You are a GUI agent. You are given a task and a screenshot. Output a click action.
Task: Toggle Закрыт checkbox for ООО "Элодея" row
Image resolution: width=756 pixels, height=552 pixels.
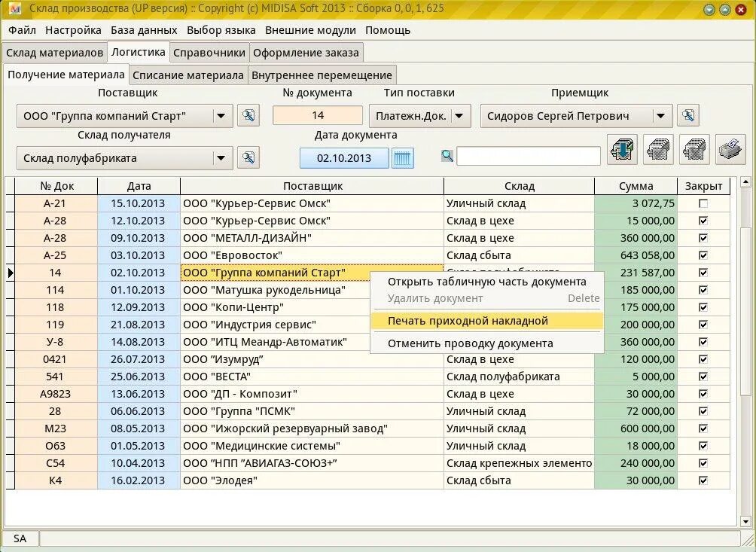tap(703, 480)
